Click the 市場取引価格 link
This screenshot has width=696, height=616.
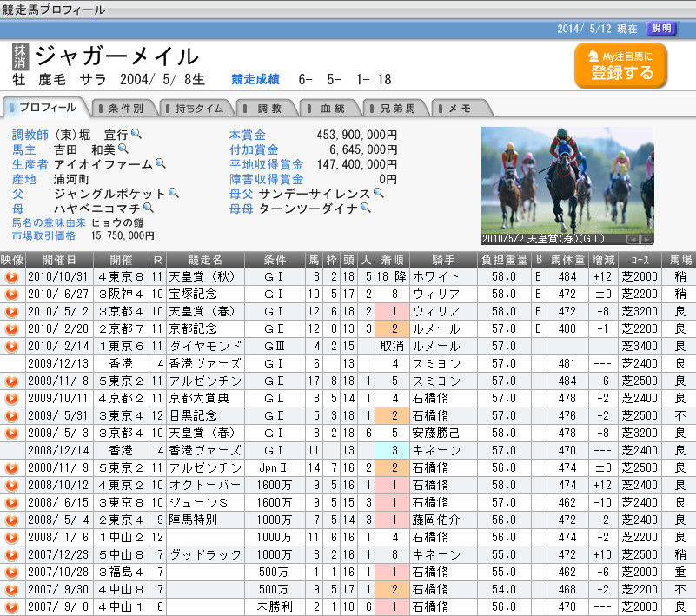tap(44, 235)
